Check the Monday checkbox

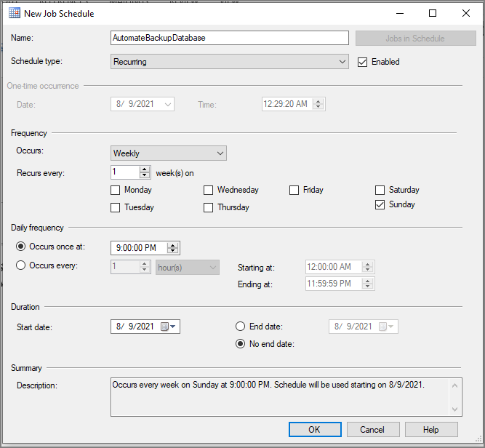point(115,191)
